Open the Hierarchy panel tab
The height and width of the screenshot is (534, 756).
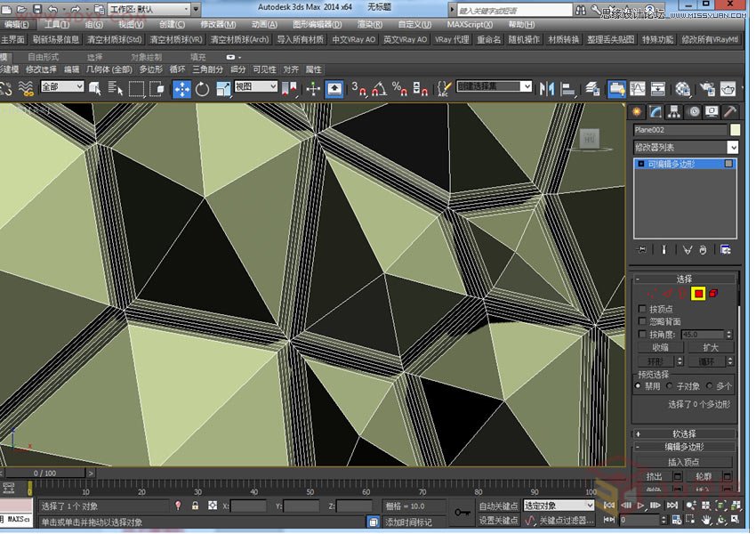[675, 111]
